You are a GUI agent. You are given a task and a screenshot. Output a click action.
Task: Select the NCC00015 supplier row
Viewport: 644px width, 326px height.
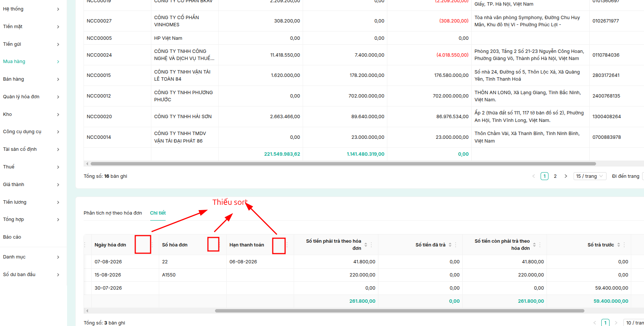pos(364,75)
